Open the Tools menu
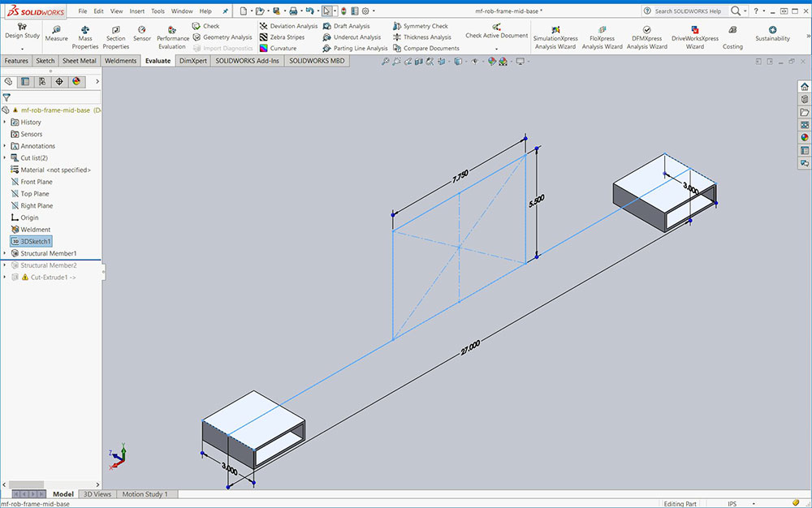The image size is (812, 508). pyautogui.click(x=158, y=11)
